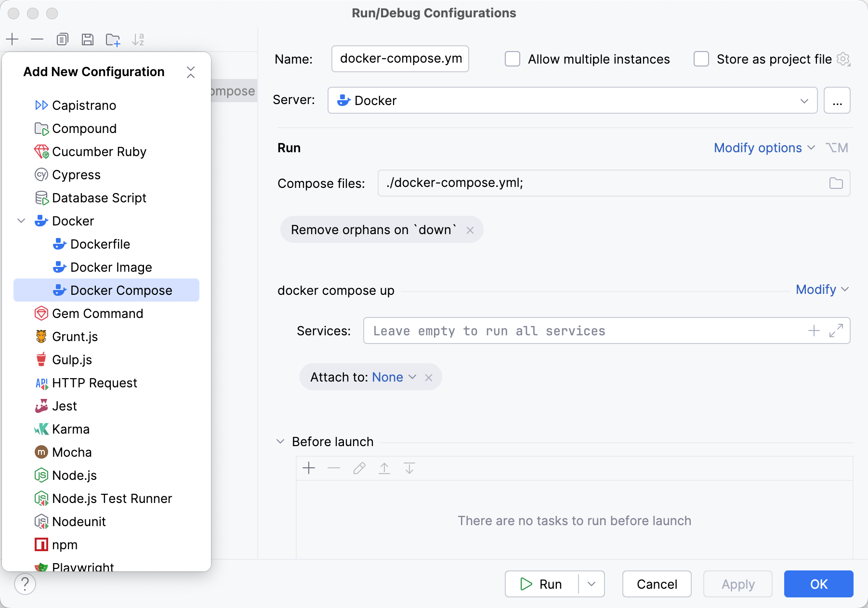The width and height of the screenshot is (868, 608).
Task: Save the current configuration
Action: pos(88,39)
